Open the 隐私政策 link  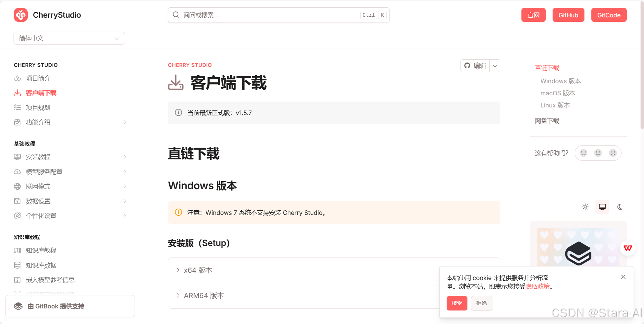[537, 287]
